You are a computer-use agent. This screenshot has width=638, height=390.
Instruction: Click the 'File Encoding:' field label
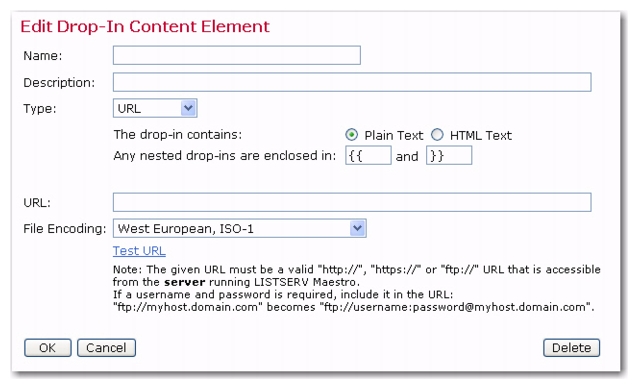(65, 229)
